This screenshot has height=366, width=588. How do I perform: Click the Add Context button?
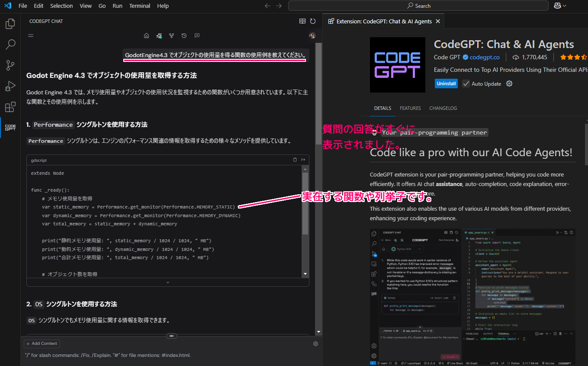click(42, 344)
